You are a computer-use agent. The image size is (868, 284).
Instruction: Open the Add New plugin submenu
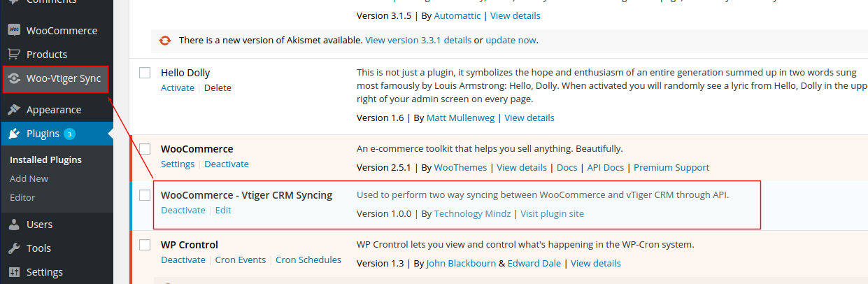pos(29,178)
